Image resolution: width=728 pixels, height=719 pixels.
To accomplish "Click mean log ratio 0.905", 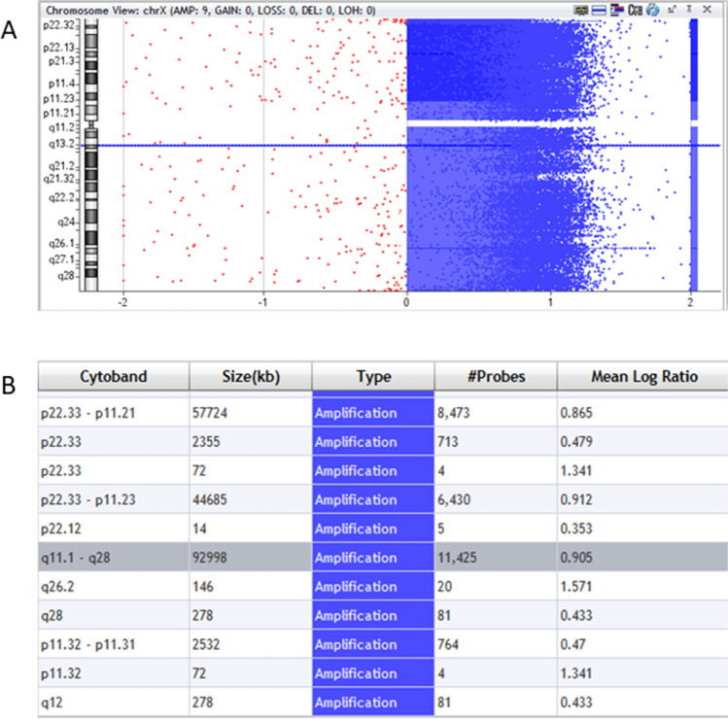I will click(576, 557).
